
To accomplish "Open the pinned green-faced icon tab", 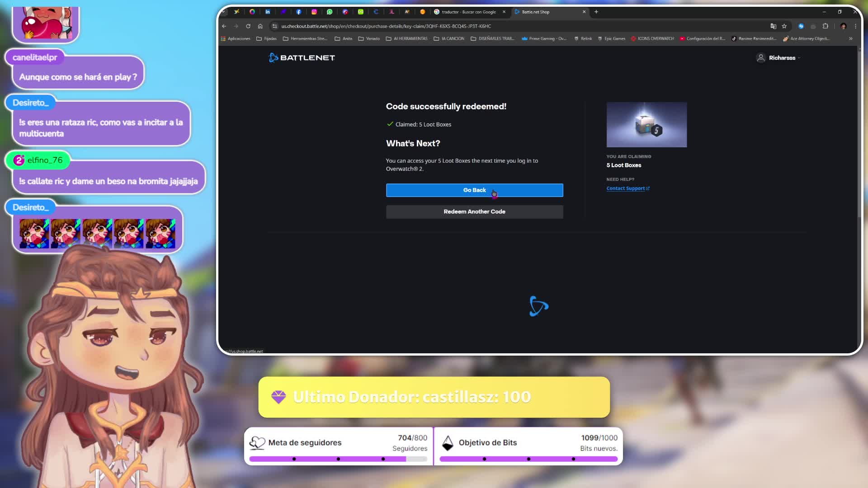I will click(x=361, y=12).
